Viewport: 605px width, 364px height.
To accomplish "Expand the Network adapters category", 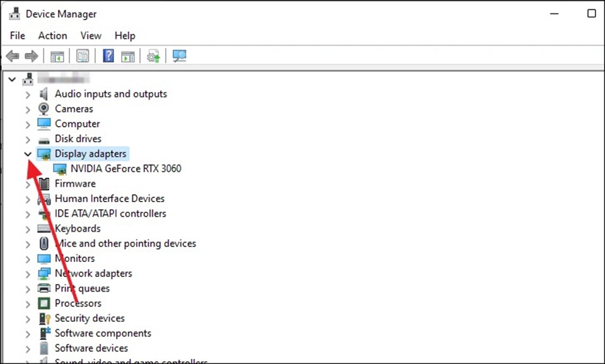I will pyautogui.click(x=28, y=273).
